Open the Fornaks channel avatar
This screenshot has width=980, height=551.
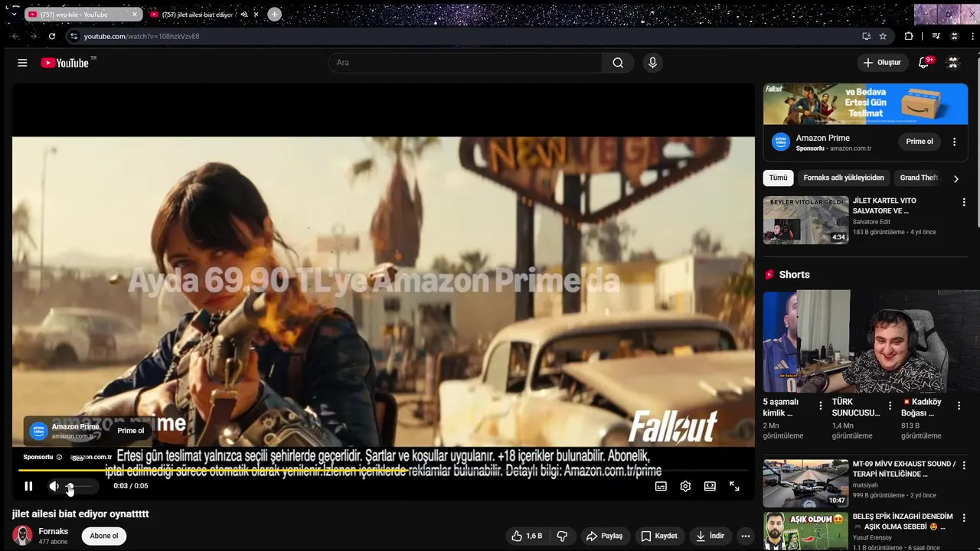click(22, 536)
